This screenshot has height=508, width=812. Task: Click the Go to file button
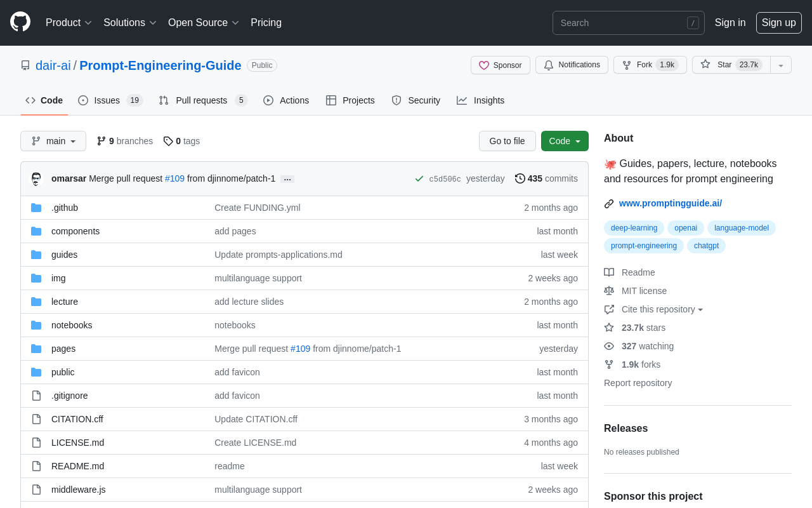(x=507, y=141)
